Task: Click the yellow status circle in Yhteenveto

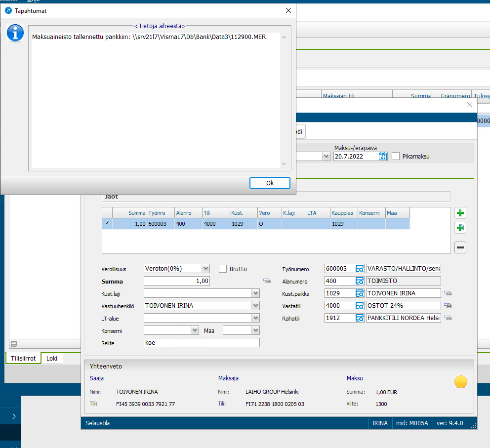Action: click(x=461, y=382)
